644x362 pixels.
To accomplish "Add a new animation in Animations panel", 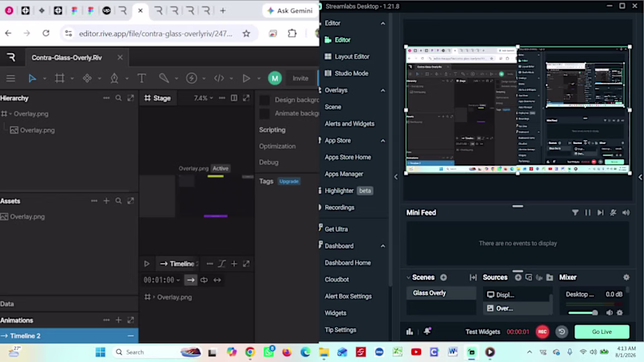I will pos(118,320).
